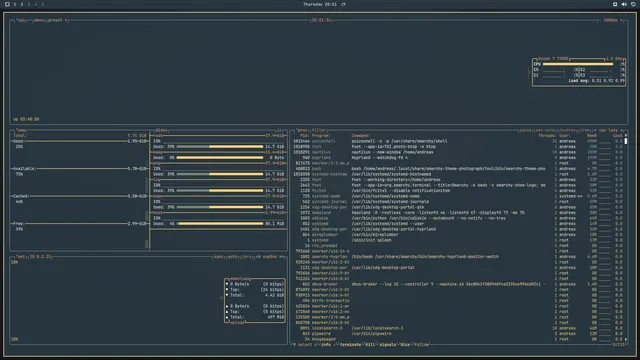Increase the update interval after 2000ms
The width and height of the screenshot is (640, 360).
coord(621,20)
